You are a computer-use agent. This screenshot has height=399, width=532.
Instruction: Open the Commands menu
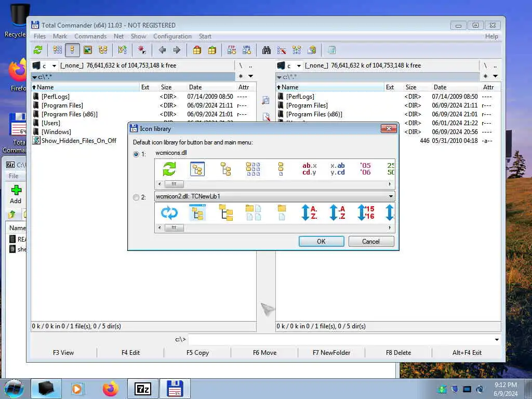click(90, 36)
